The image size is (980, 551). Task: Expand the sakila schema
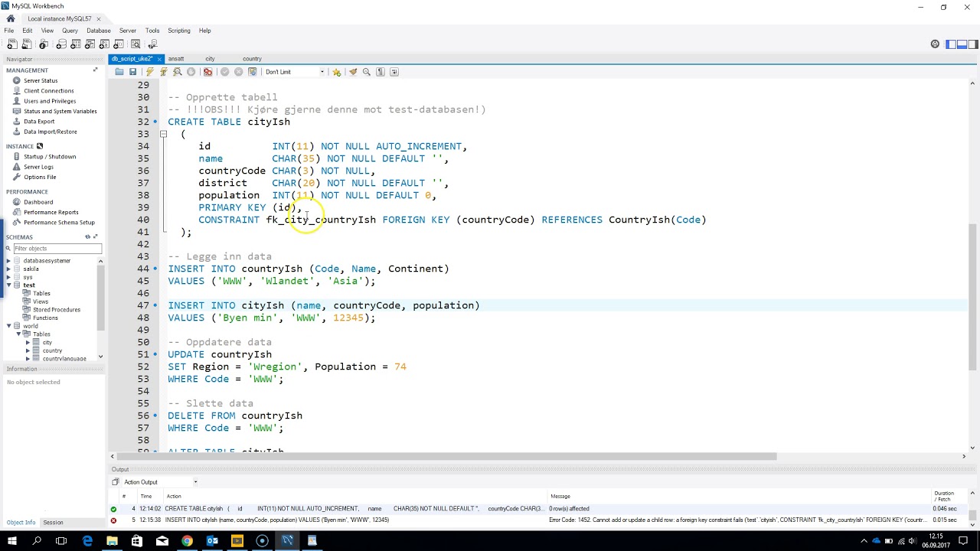[8, 269]
